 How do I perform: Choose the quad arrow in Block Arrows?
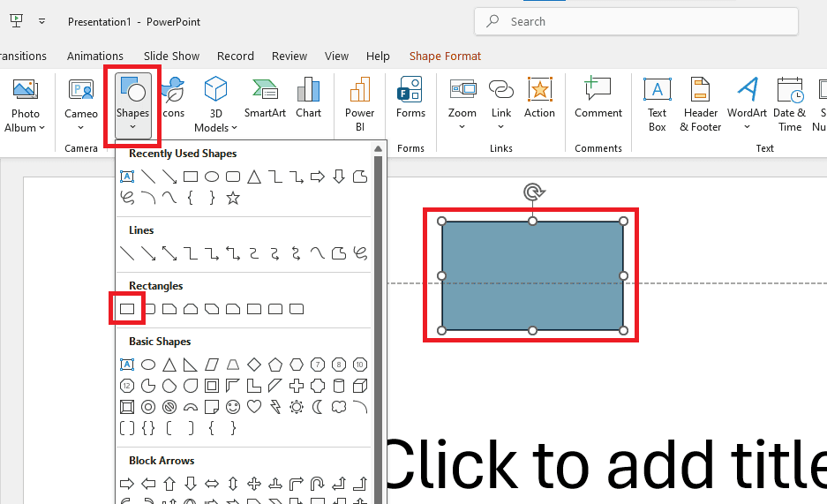coord(254,484)
